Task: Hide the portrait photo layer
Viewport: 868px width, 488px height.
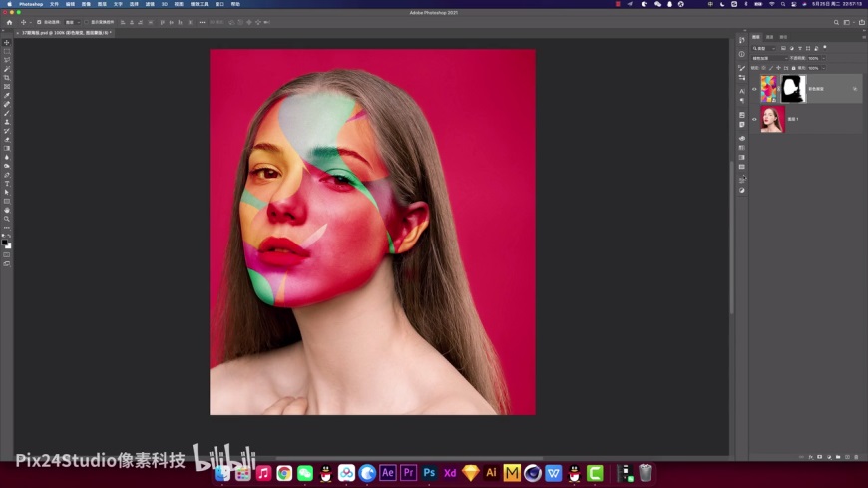Action: point(754,119)
